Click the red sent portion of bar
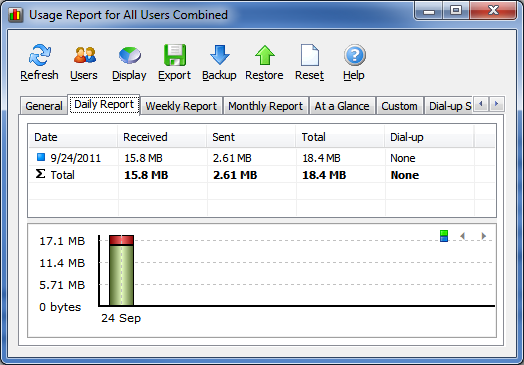The height and width of the screenshot is (365, 524). [x=121, y=240]
